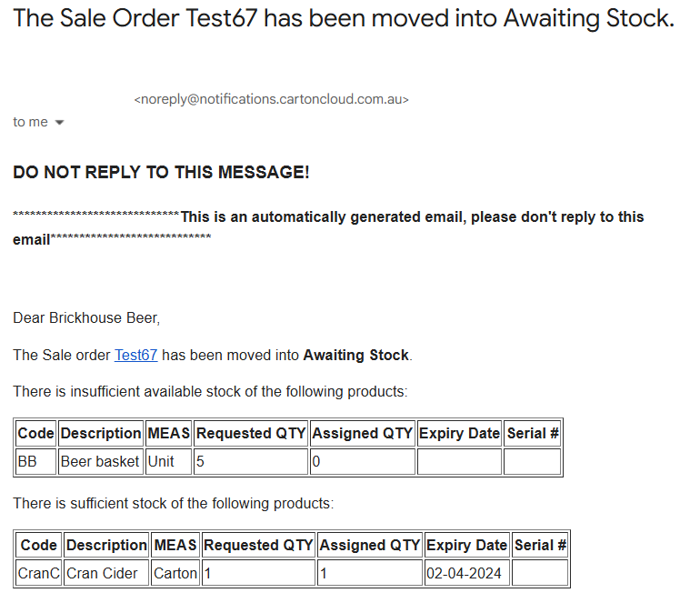Viewport: 700px width, 603px height.
Task: Click the "Dear Brickhouse Beer" greeting
Action: [86, 317]
